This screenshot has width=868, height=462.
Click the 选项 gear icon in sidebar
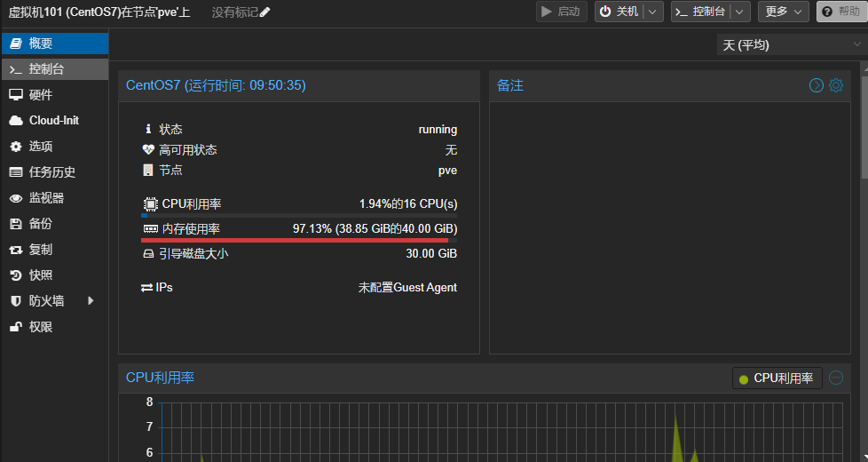(x=16, y=147)
